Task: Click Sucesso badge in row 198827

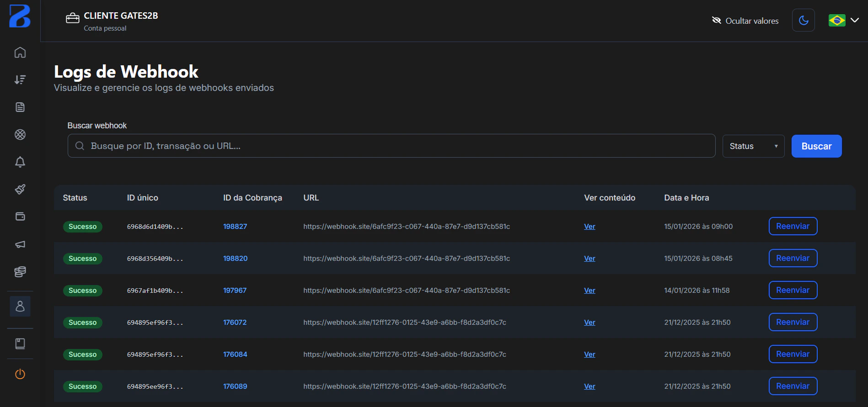Action: tap(83, 227)
